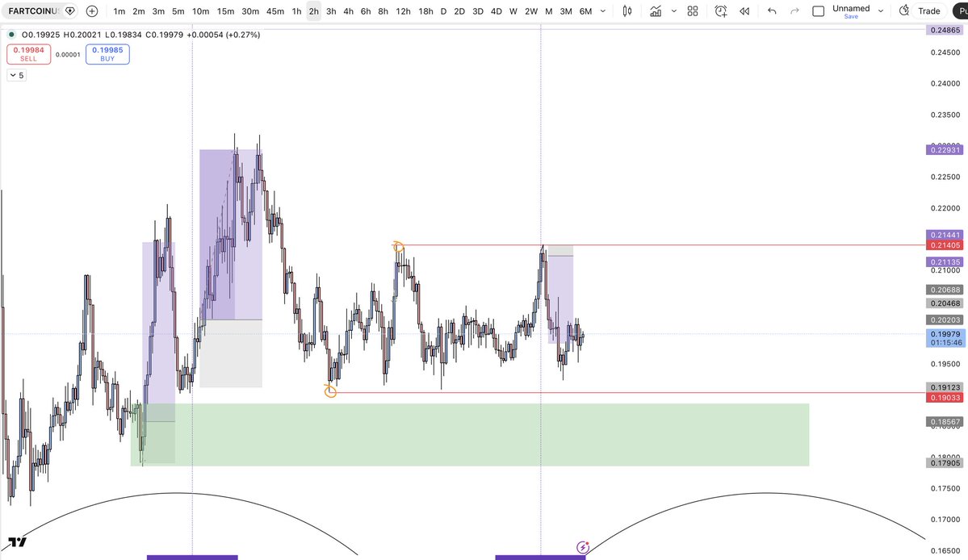Image resolution: width=968 pixels, height=560 pixels.
Task: Click the 0.19984 SELL button
Action: tap(28, 54)
